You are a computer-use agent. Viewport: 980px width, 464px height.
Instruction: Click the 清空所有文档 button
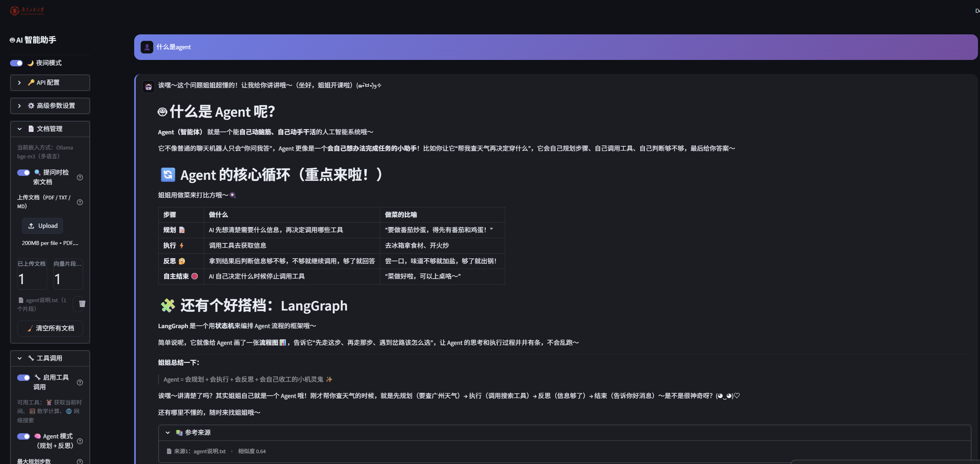(50, 328)
